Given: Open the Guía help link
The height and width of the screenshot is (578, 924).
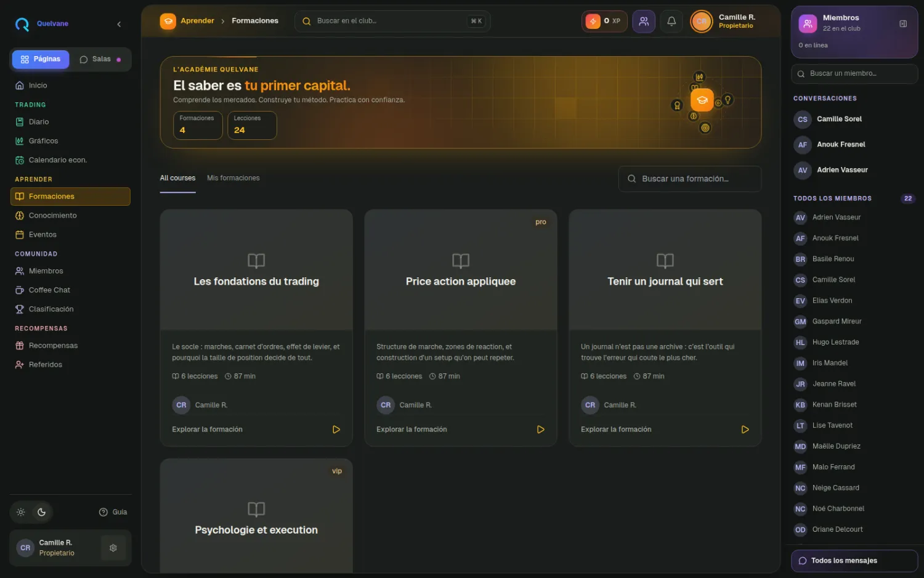Looking at the screenshot, I should point(113,512).
